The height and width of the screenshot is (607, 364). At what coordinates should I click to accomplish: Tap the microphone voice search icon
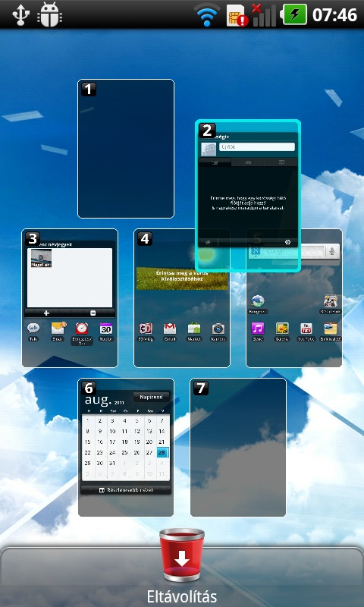[331, 251]
